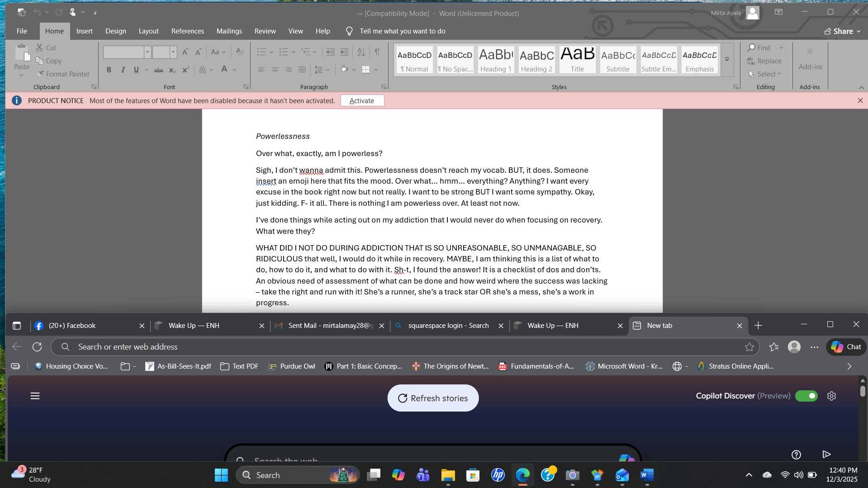
Task: Switch to Sent Mail browser tab
Action: (x=331, y=326)
